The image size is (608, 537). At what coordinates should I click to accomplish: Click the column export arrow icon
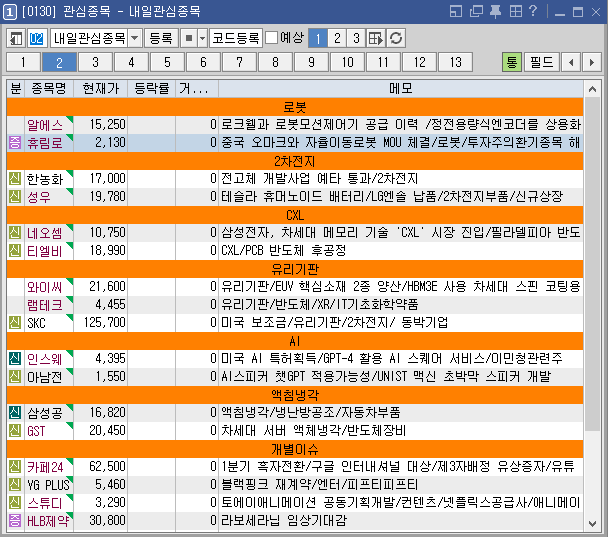(376, 38)
